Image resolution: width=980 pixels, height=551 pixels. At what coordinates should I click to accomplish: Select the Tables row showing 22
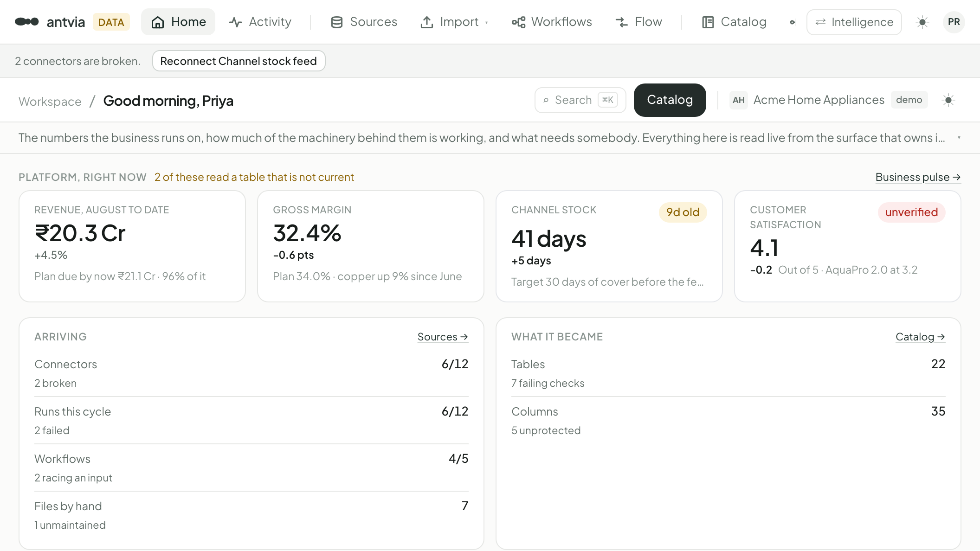(729, 373)
